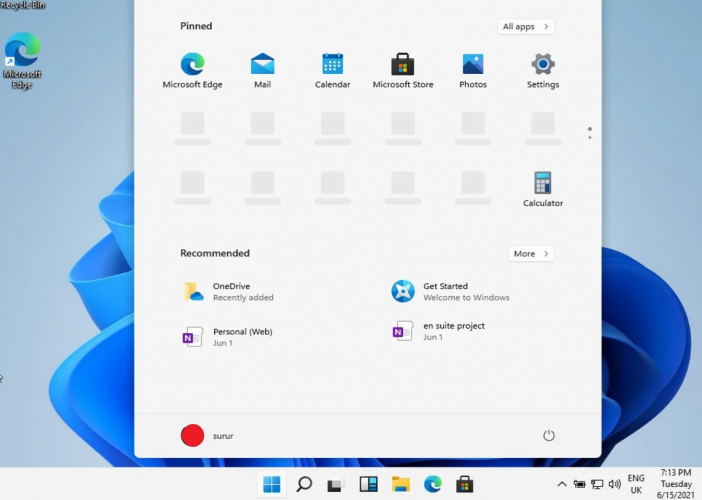
Task: Open the surur user account menu
Action: [x=207, y=436]
